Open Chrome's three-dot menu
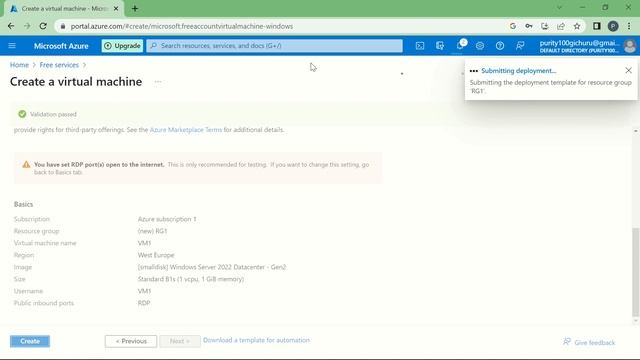Viewport: 640px width, 360px height. tap(629, 26)
